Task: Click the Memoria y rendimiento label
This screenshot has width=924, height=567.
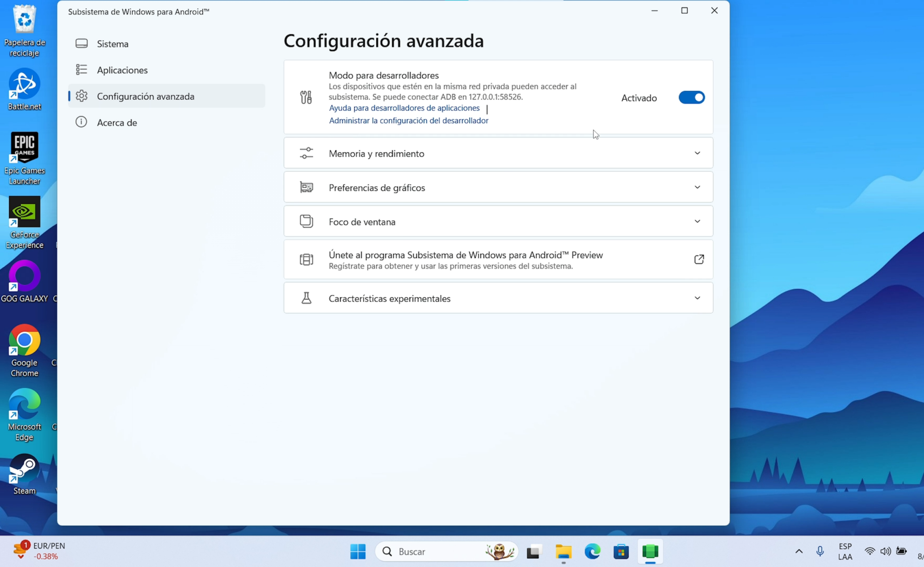Action: (376, 153)
